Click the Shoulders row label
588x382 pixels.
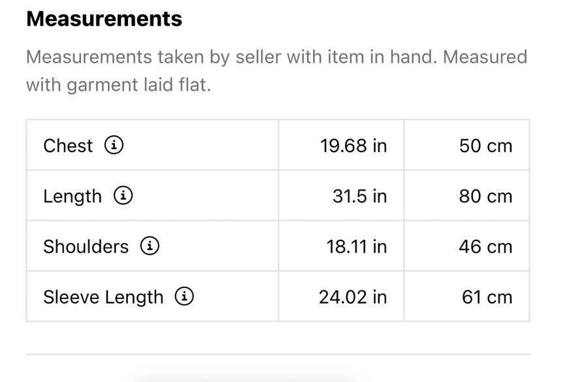tap(86, 247)
